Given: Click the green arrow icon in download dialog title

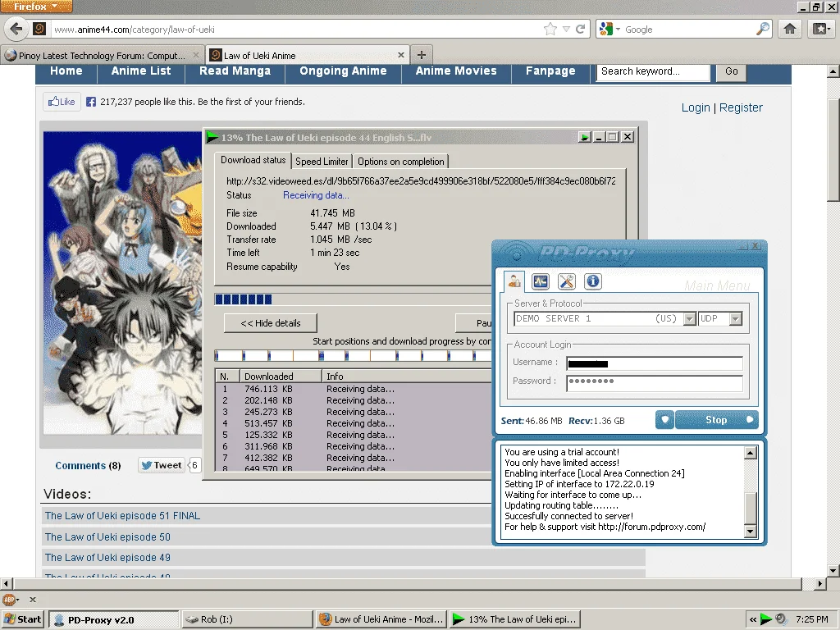Looking at the screenshot, I should pyautogui.click(x=212, y=137).
